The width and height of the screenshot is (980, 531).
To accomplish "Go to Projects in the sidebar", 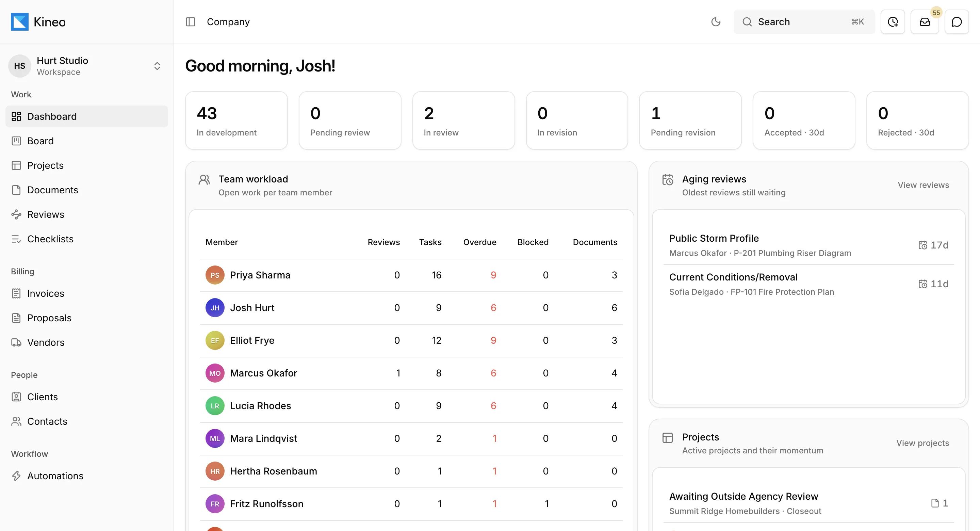I will (x=87, y=165).
